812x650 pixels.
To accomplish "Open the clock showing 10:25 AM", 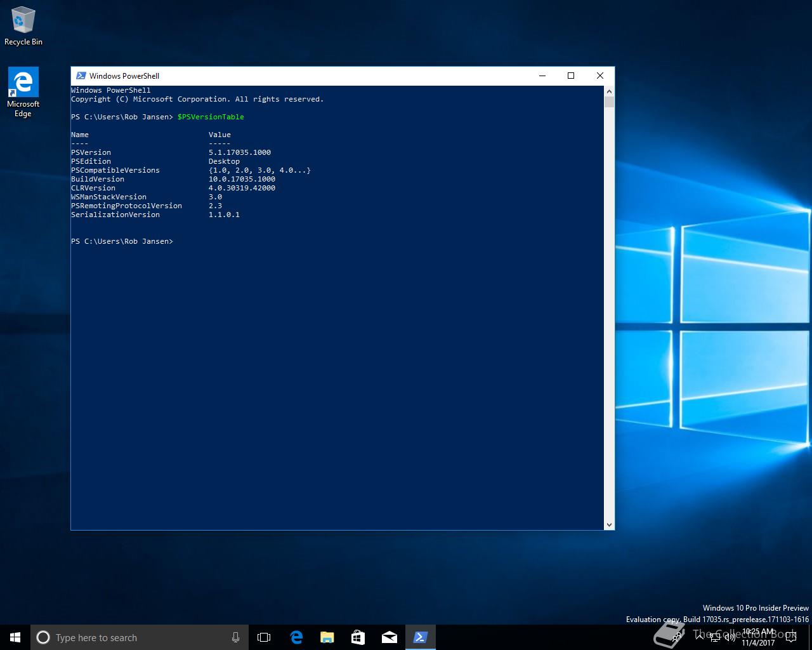I will coord(758,637).
